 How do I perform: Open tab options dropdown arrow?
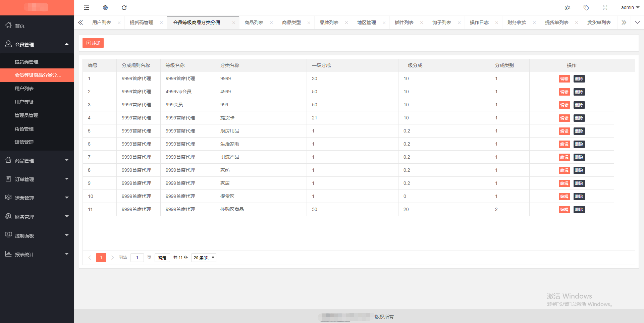click(x=637, y=22)
